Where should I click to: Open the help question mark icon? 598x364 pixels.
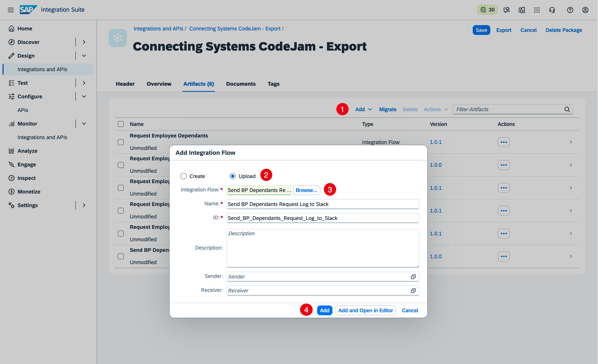point(570,10)
